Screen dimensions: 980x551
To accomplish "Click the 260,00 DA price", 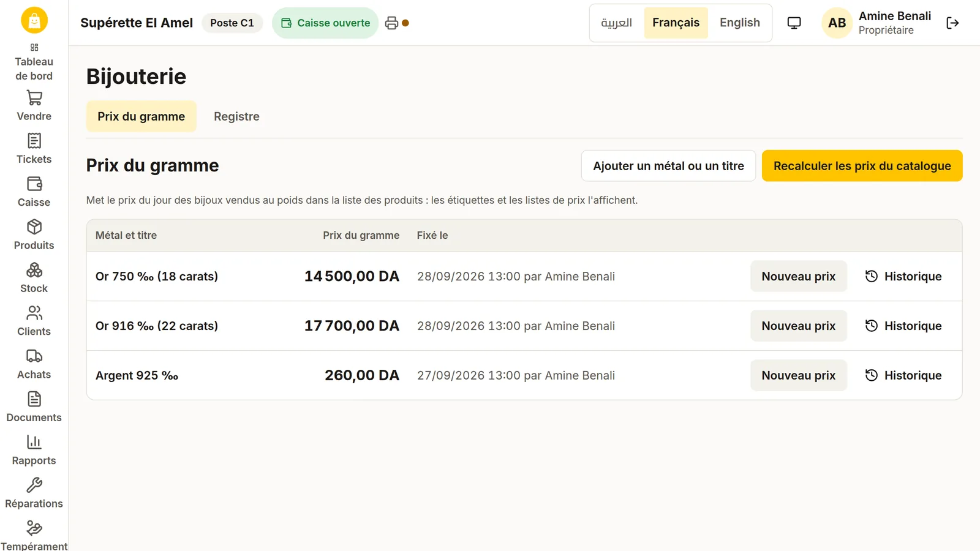I will (x=362, y=375).
